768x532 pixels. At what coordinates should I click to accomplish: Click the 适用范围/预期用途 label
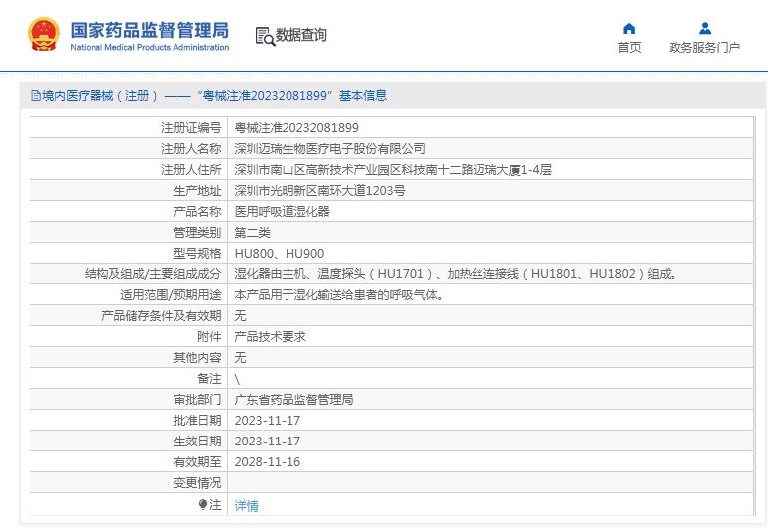pyautogui.click(x=171, y=295)
